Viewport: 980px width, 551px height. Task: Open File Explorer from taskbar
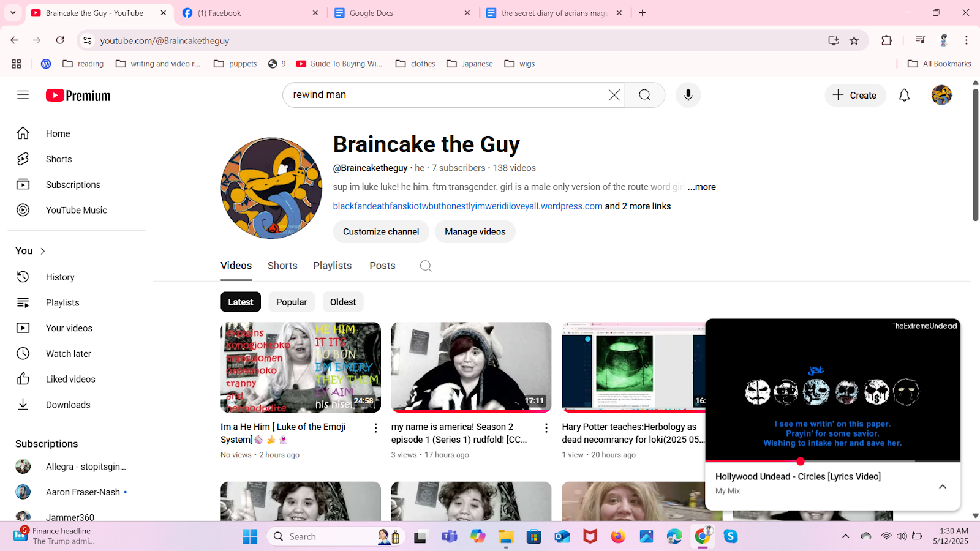click(x=505, y=536)
